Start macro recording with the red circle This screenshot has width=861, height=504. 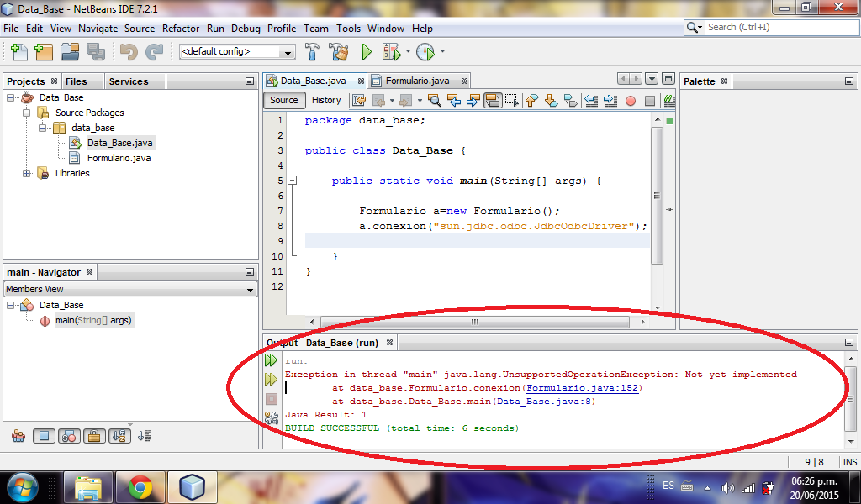tap(631, 101)
